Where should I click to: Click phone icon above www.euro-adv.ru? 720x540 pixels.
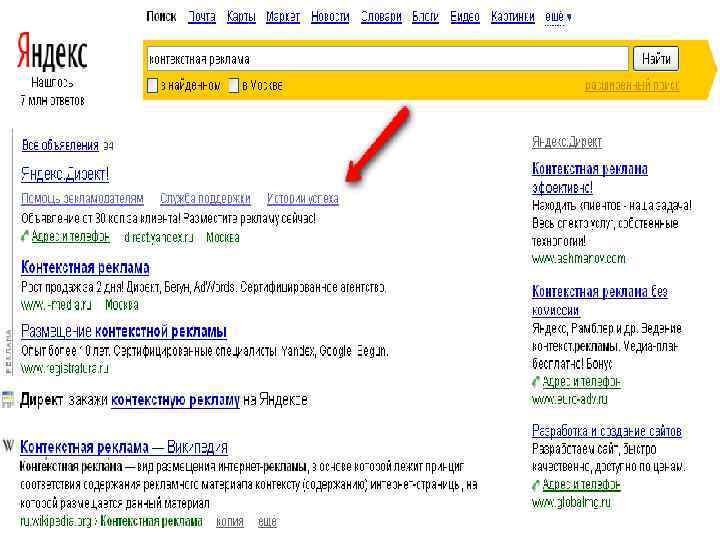tap(536, 381)
